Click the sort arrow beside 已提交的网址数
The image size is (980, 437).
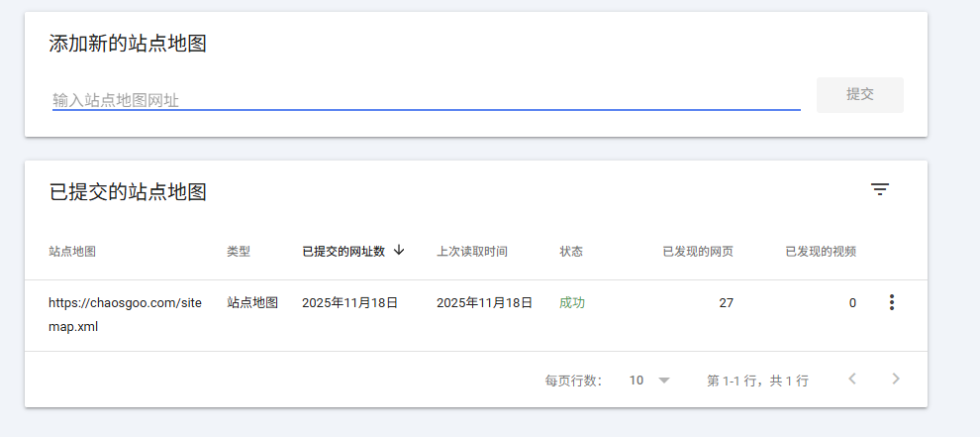(x=399, y=251)
